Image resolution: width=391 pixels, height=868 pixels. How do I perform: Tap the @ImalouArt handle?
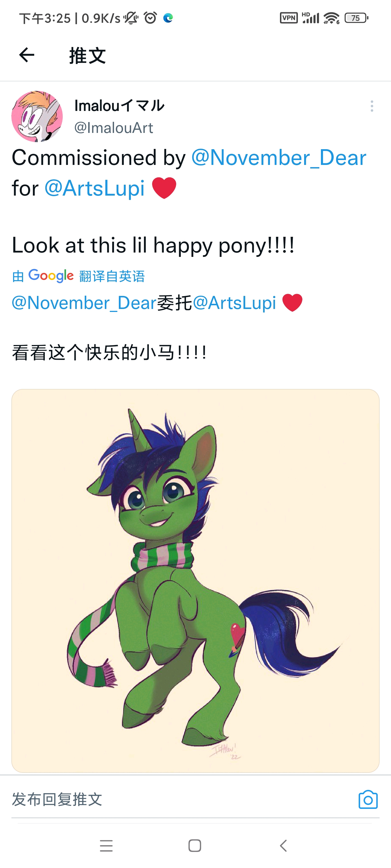[x=114, y=128]
